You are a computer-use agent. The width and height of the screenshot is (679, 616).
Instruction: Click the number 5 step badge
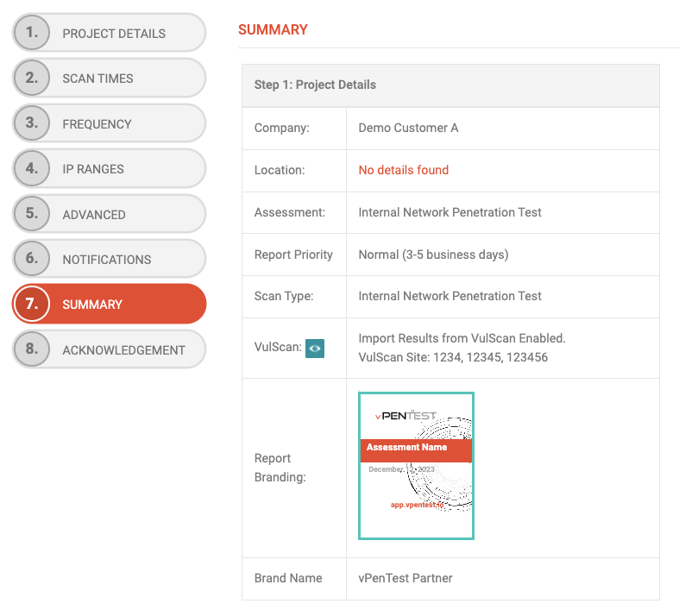click(x=32, y=214)
